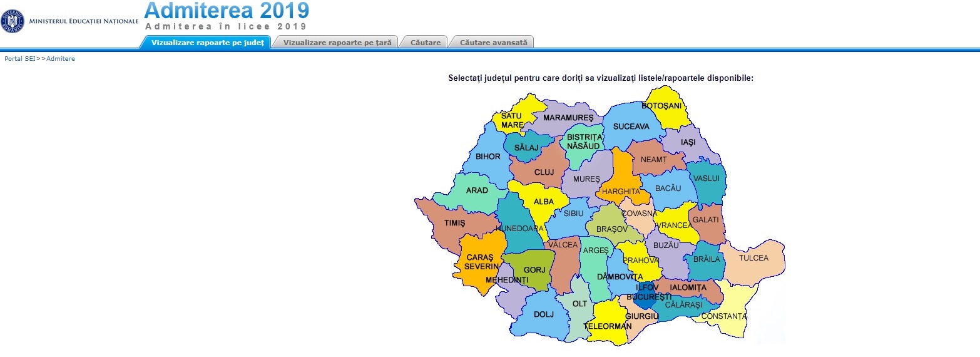Pick Bihor county on the map
Screen dimensions: 980x357
488,157
